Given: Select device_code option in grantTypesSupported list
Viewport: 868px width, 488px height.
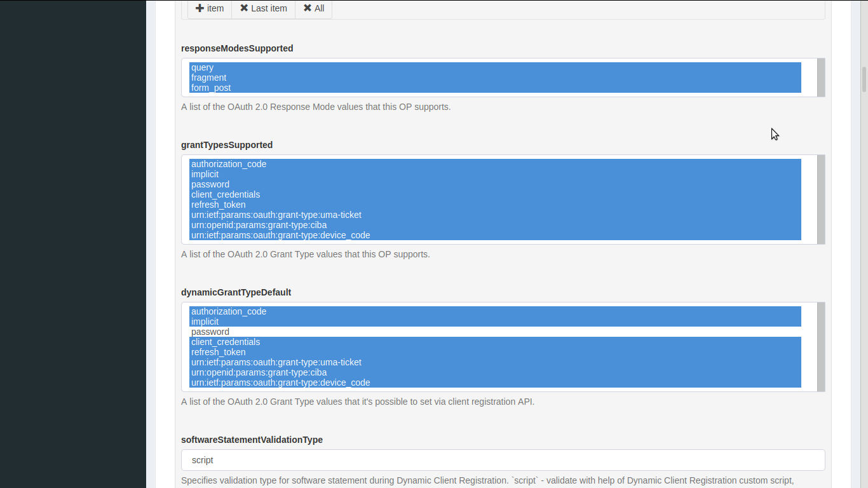Looking at the screenshot, I should [x=495, y=235].
